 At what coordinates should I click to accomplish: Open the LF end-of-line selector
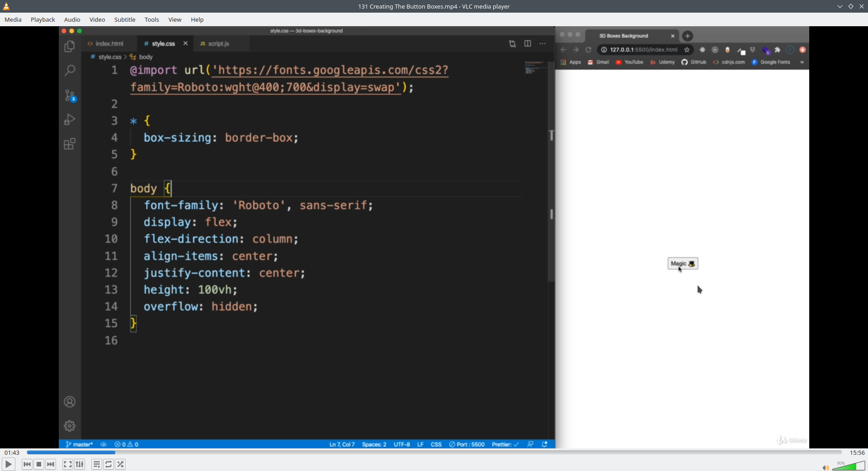pos(420,444)
